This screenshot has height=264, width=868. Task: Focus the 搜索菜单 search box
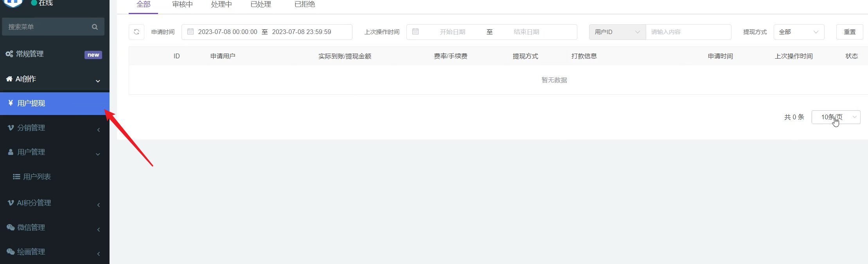(53, 27)
